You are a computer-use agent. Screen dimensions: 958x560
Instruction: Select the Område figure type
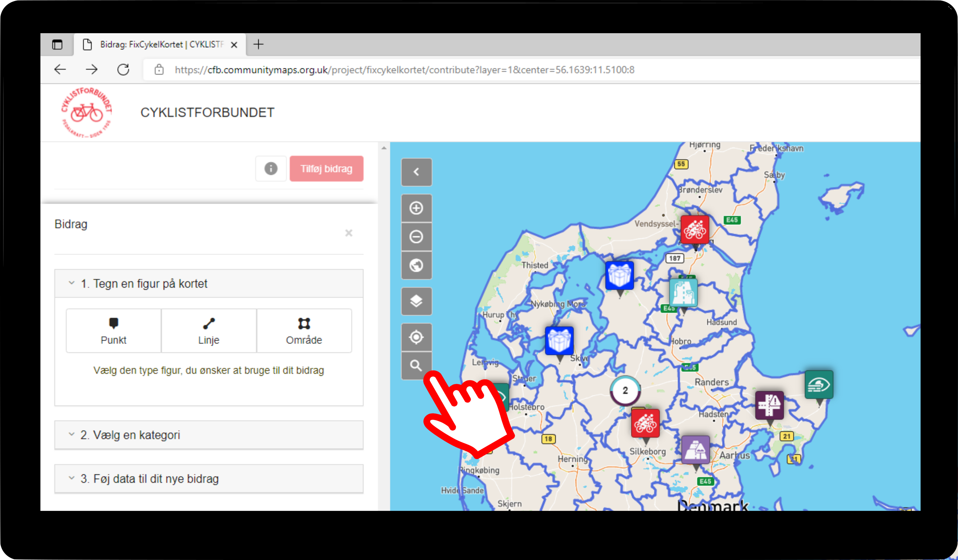point(304,331)
